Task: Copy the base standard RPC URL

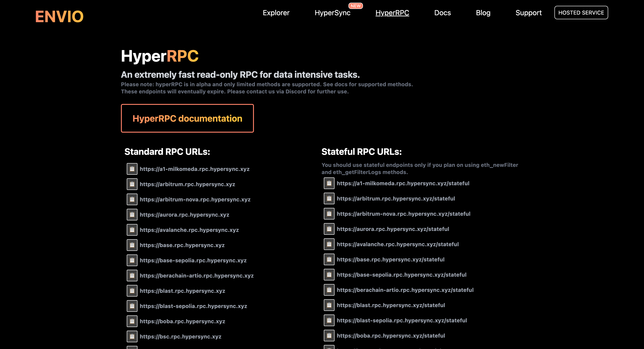Action: pyautogui.click(x=132, y=245)
